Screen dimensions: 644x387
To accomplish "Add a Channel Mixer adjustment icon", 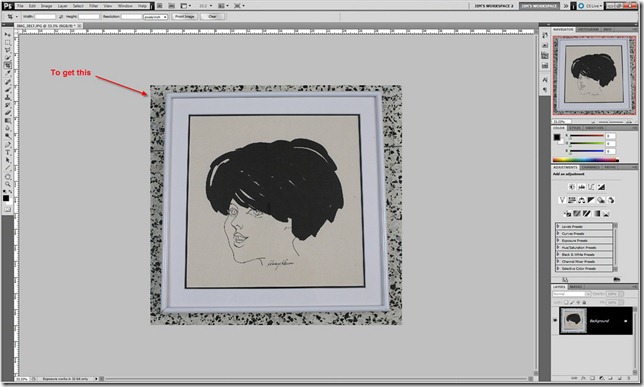I will click(x=611, y=200).
